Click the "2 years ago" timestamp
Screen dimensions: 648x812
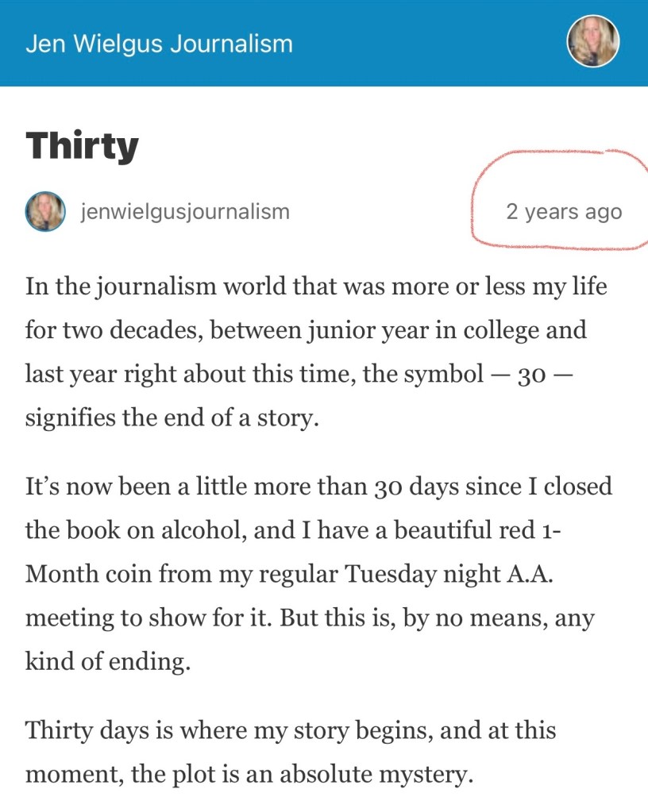click(x=564, y=212)
